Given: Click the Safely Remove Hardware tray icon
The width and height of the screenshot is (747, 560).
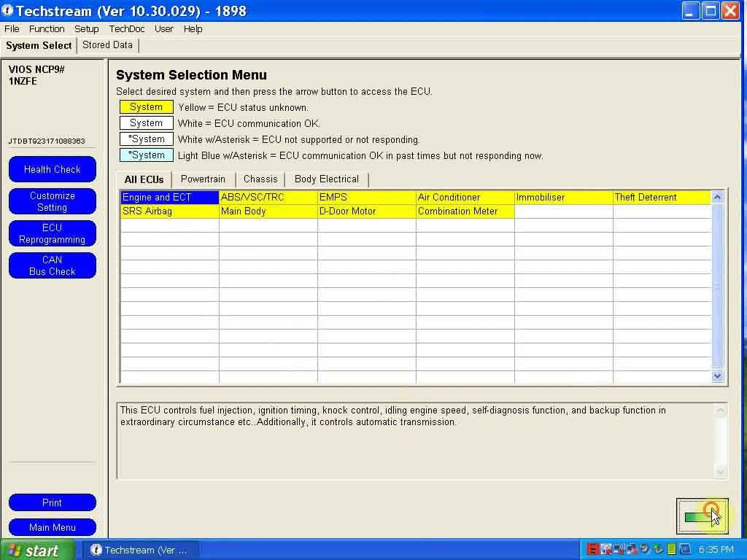Looking at the screenshot, I should point(659,549).
